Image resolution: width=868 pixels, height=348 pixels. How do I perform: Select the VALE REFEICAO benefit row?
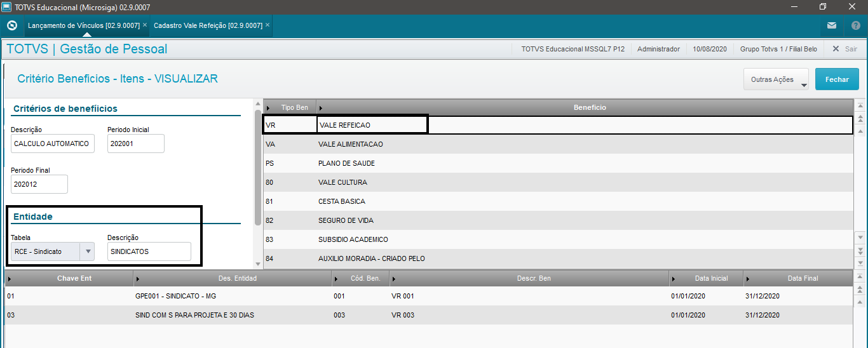[x=558, y=125]
